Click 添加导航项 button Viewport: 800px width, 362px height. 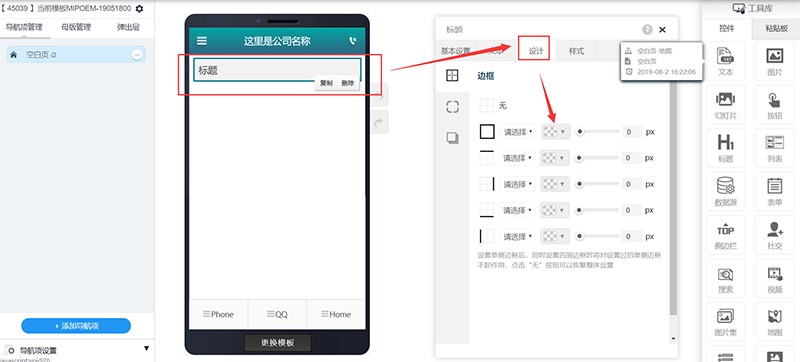pyautogui.click(x=76, y=326)
